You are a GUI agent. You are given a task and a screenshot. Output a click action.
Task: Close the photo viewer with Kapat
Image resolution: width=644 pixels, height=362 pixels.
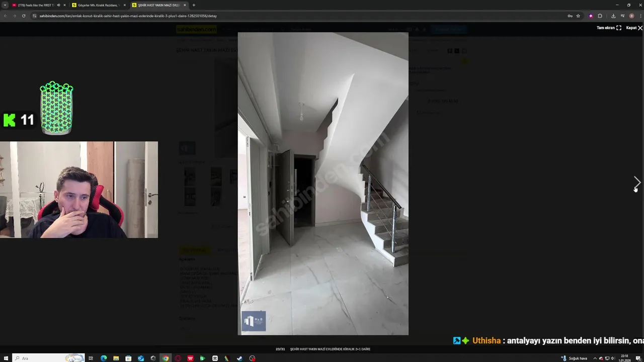tap(634, 28)
